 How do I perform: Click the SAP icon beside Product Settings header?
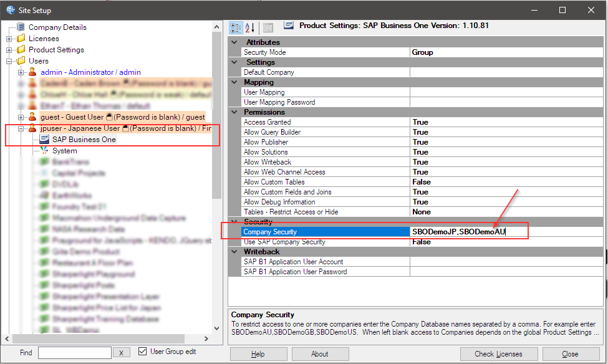point(289,25)
